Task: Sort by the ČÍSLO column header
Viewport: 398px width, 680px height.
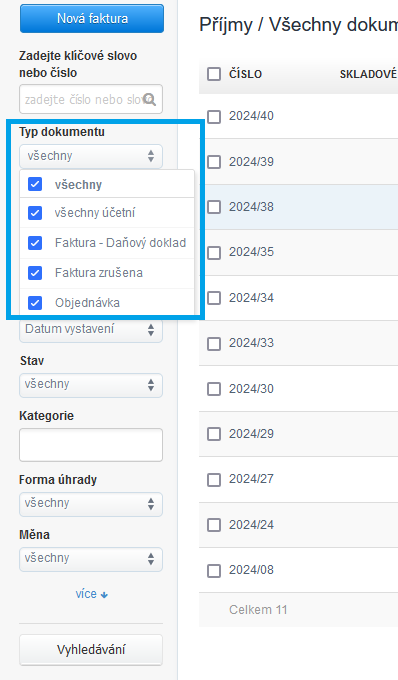Action: (x=245, y=74)
